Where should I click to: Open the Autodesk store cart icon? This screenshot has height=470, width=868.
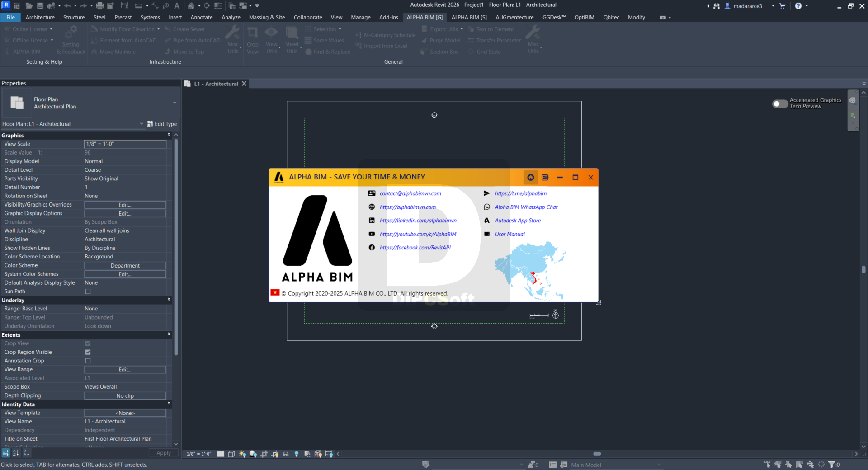click(x=783, y=6)
